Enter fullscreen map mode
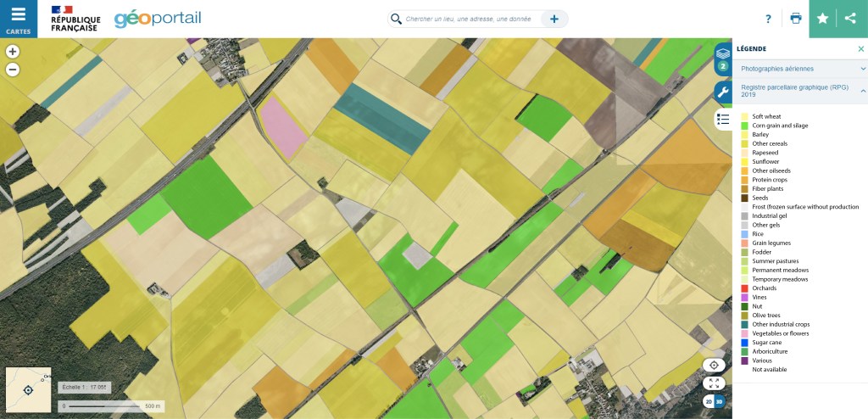The width and height of the screenshot is (868, 419). (x=714, y=383)
